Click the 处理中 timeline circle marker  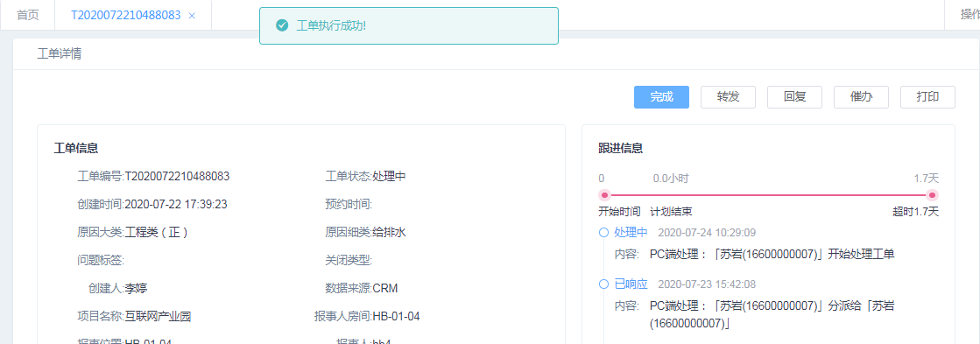[x=603, y=233]
